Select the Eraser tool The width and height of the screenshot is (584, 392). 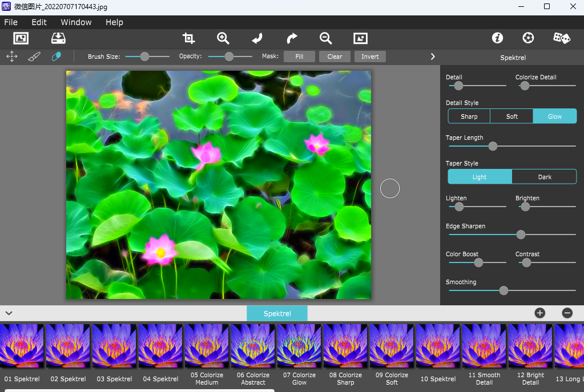click(55, 56)
